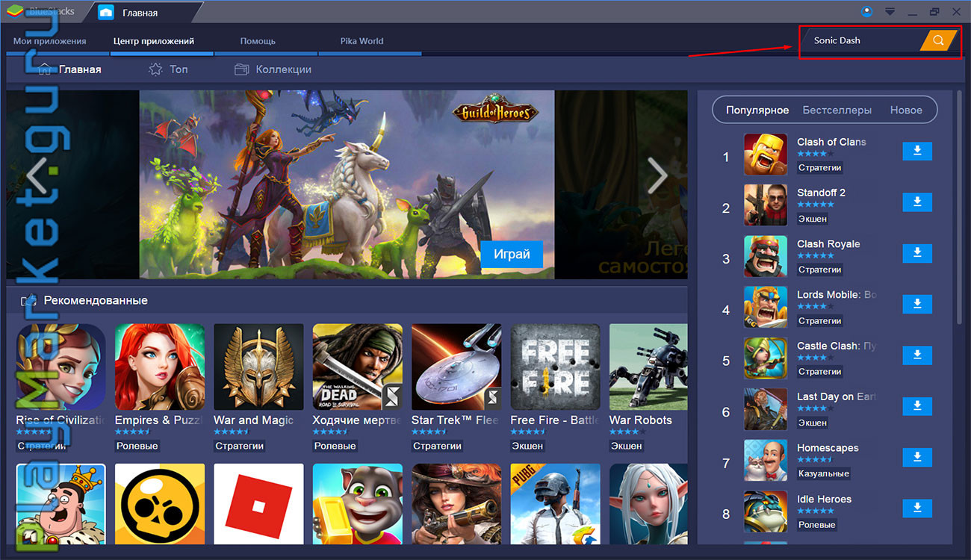
Task: Download Last Day on Earth
Action: [917, 407]
